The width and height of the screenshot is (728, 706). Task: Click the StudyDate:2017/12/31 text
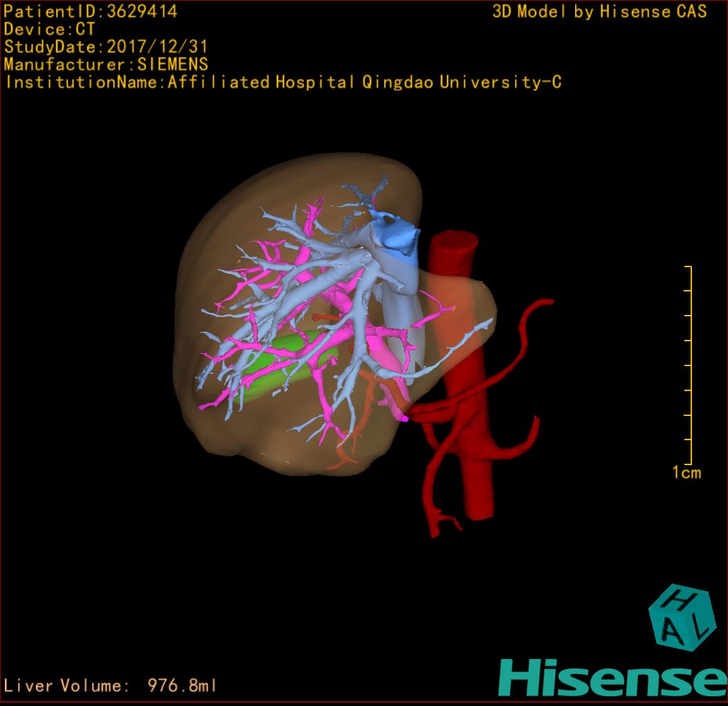(x=106, y=47)
